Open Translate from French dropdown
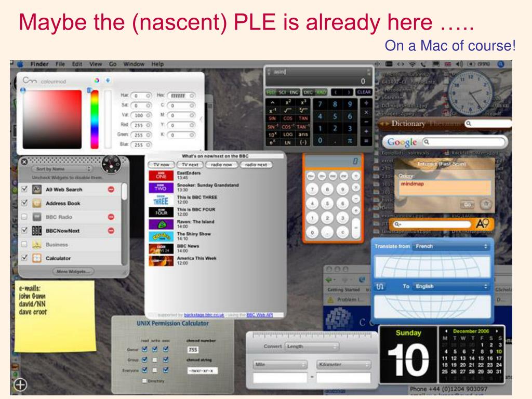 (x=451, y=246)
